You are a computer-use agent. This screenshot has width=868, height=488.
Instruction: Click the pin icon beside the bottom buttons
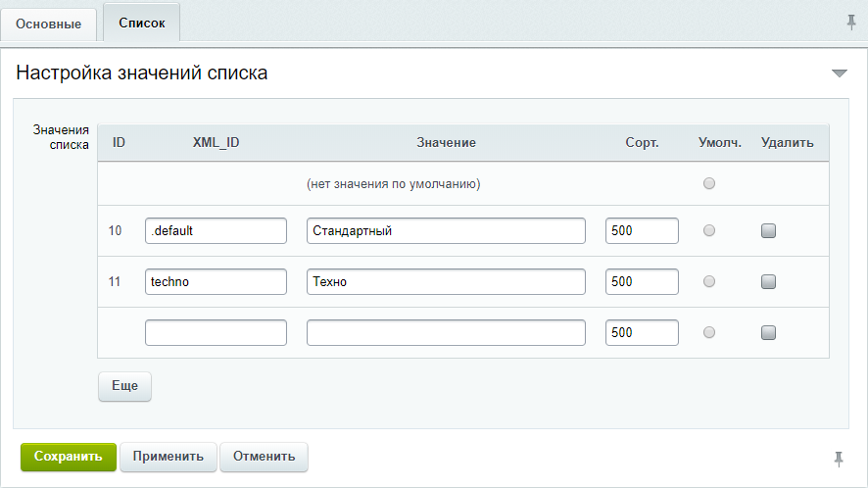click(x=839, y=459)
